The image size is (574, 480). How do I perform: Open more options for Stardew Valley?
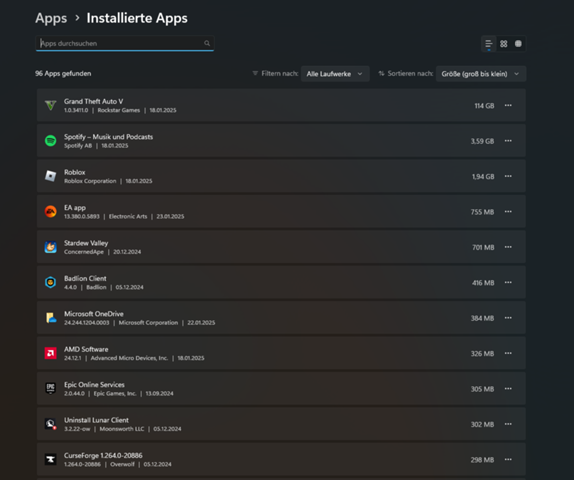coord(508,247)
